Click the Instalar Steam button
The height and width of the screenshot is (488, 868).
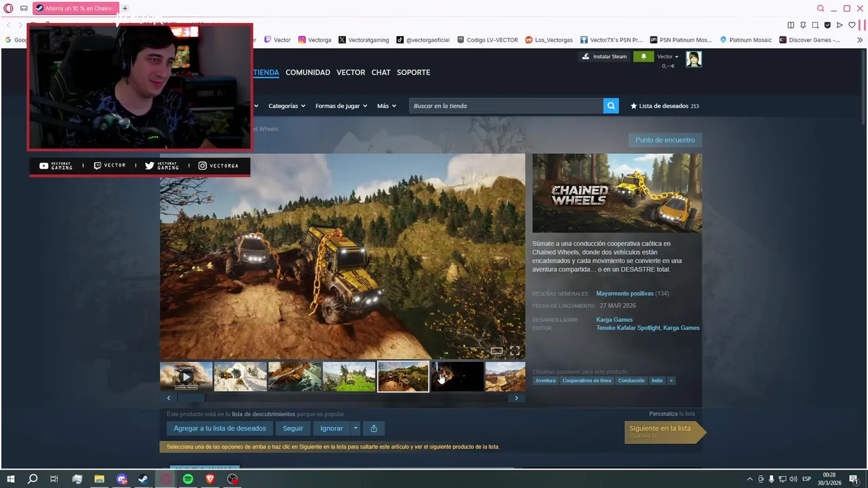coord(604,56)
